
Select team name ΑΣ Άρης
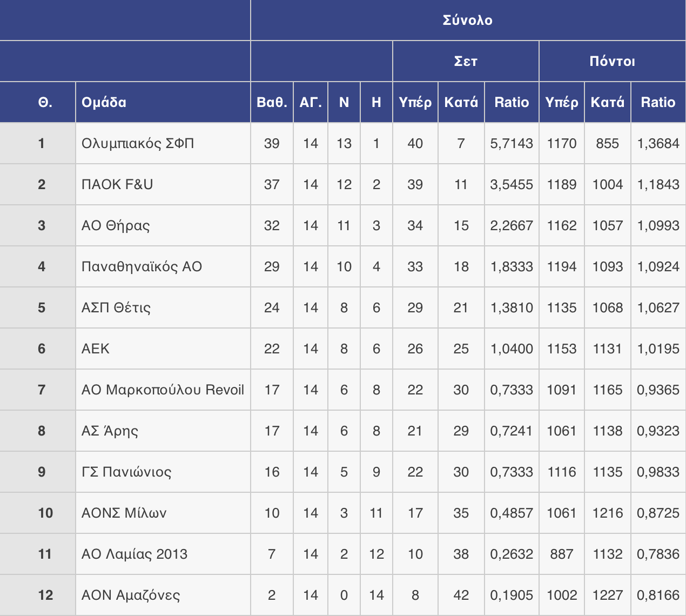110,431
